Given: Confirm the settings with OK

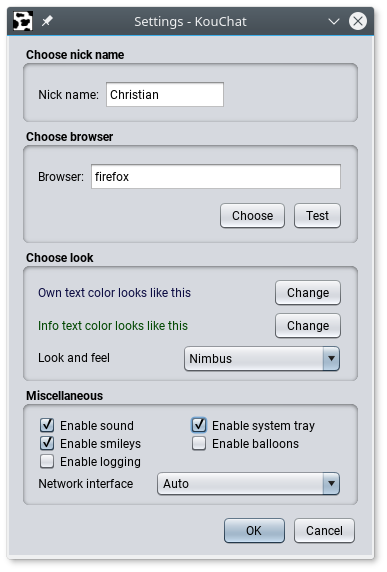Looking at the screenshot, I should (254, 530).
